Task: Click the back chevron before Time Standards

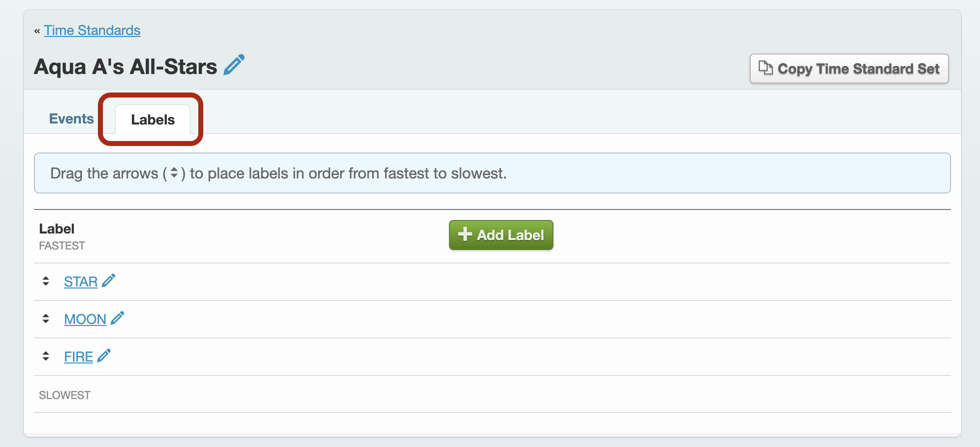Action: [37, 31]
